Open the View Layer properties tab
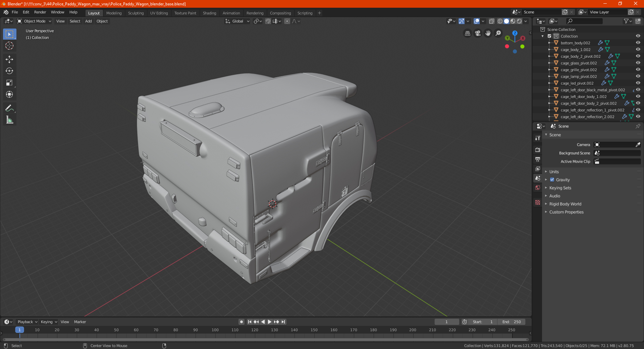The height and width of the screenshot is (349, 644). 538,168
